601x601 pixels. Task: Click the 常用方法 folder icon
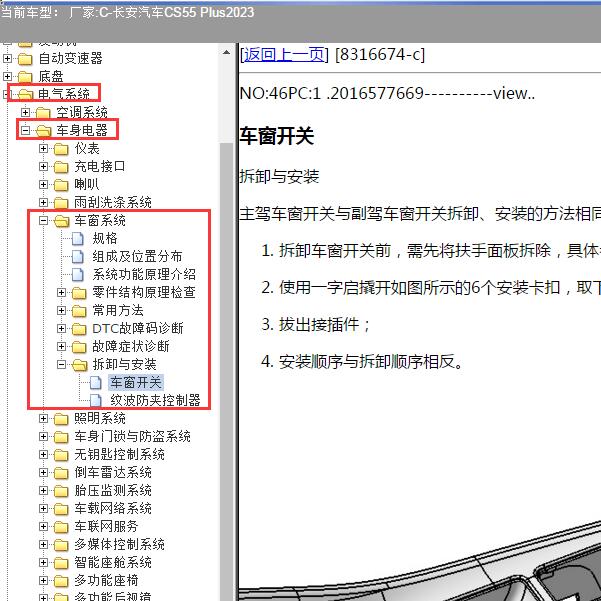79,311
